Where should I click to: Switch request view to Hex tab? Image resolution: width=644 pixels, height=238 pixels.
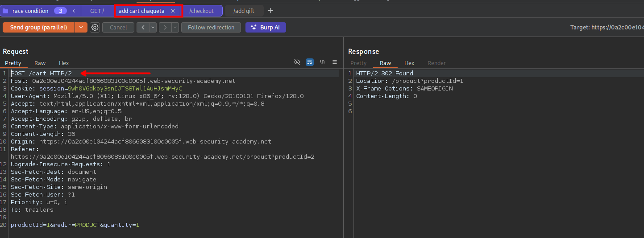point(64,63)
